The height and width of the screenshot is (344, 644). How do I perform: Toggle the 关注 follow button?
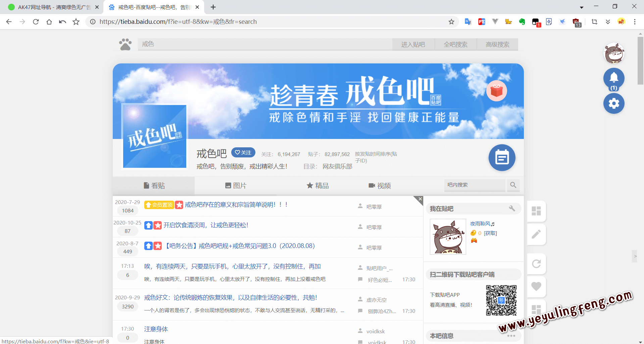[x=243, y=152]
